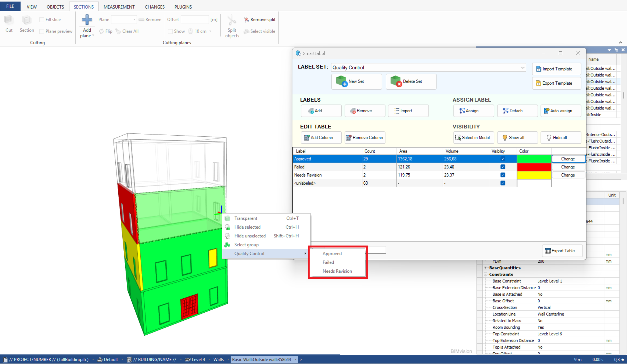Switch to the MEASUREMENT tab
The image size is (627, 364).
[119, 7]
